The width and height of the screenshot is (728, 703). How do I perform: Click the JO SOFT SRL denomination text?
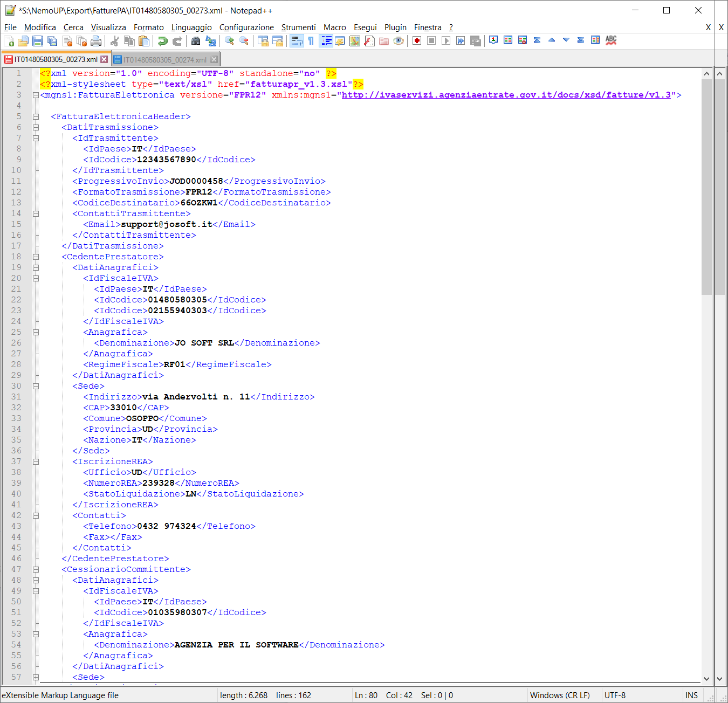click(x=204, y=343)
